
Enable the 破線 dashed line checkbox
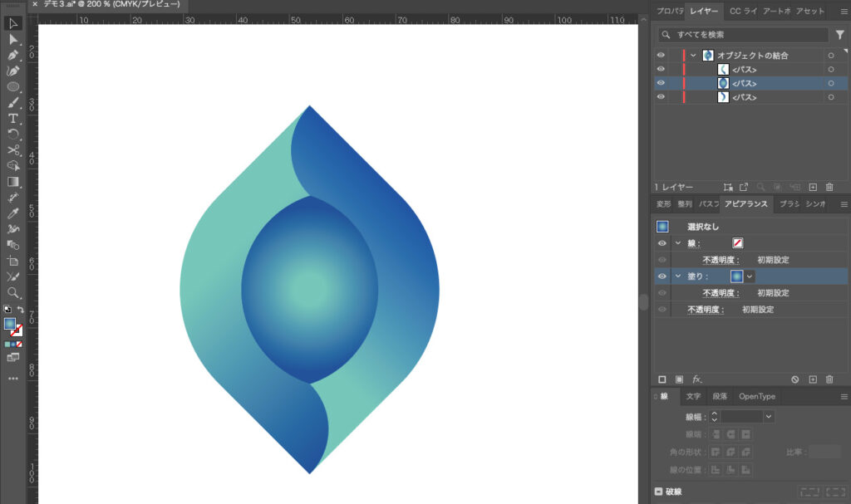(x=659, y=492)
